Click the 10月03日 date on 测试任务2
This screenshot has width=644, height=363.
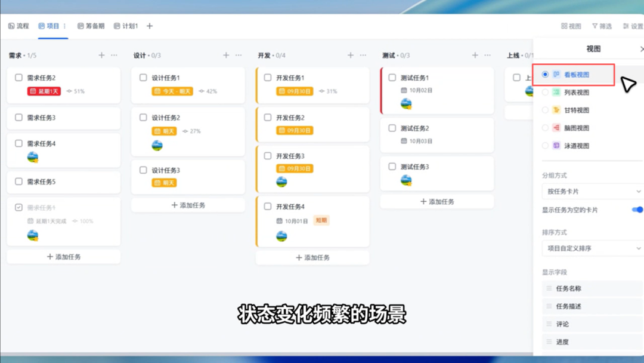(416, 140)
